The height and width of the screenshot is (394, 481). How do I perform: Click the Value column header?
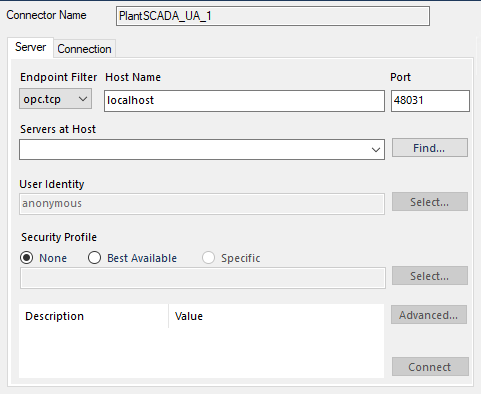point(276,316)
